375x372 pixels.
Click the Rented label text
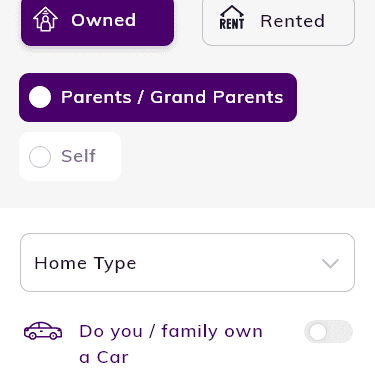(x=292, y=21)
